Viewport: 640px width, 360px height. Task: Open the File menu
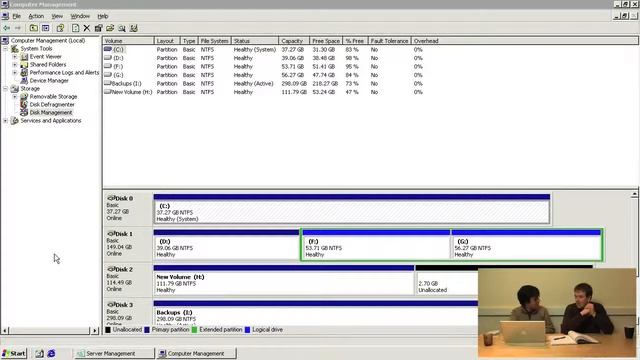click(17, 16)
